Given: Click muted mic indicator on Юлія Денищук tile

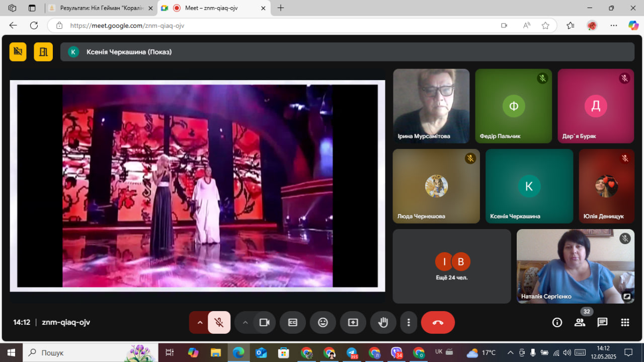Looking at the screenshot, I should click(625, 159).
